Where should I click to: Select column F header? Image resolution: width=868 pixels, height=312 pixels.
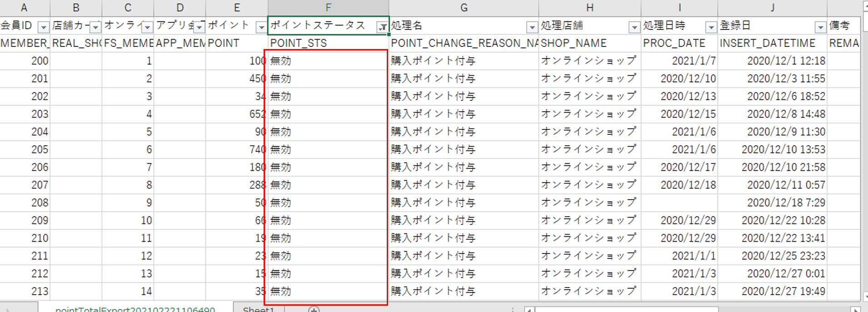tap(328, 8)
